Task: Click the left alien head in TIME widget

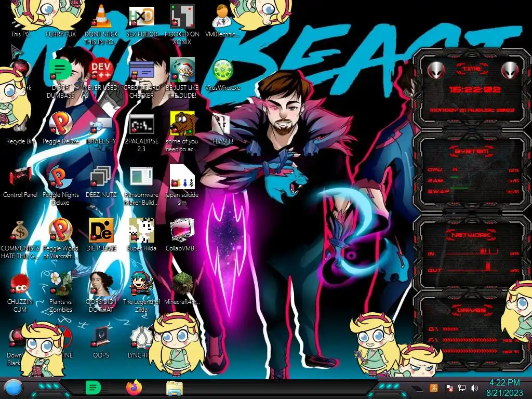Action: [x=436, y=70]
